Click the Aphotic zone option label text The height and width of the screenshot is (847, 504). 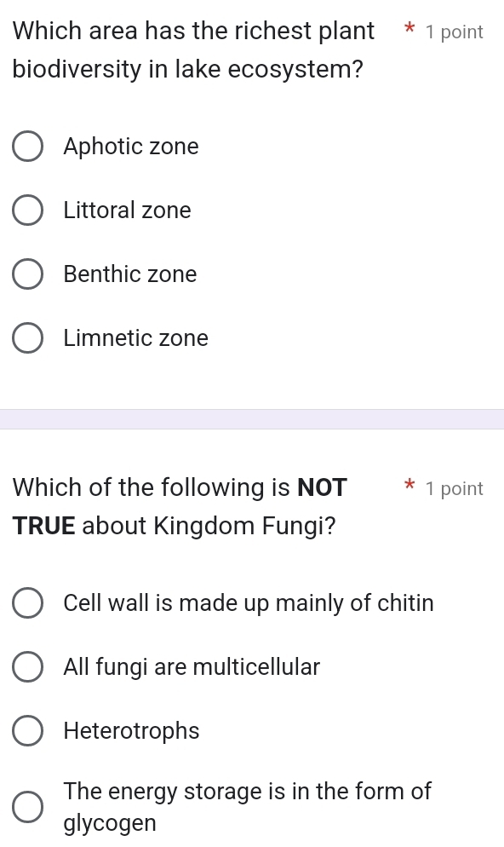pyautogui.click(x=131, y=146)
